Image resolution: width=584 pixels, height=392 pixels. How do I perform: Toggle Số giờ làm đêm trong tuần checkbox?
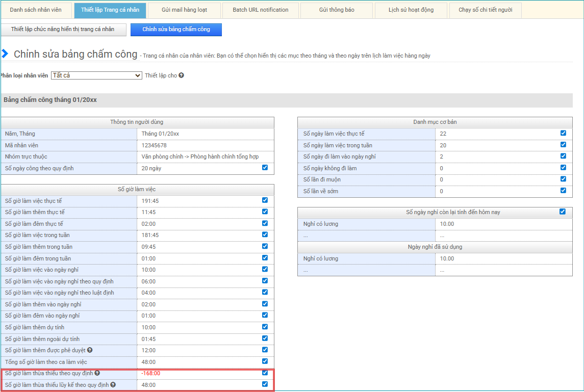(x=265, y=258)
